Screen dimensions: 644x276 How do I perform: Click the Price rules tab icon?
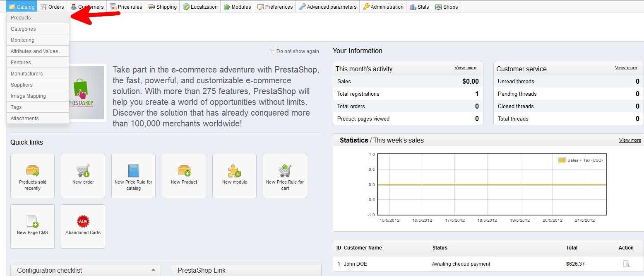[x=113, y=7]
